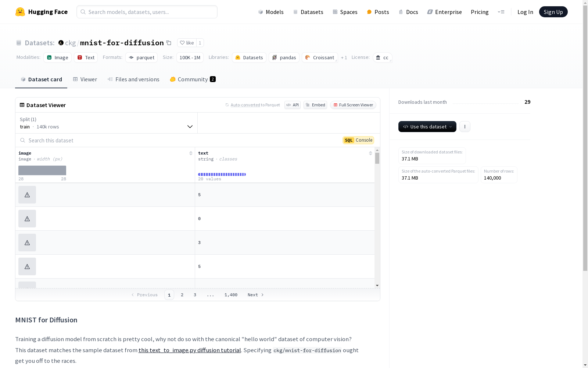This screenshot has width=588, height=368.
Task: Go to Datasets in the top navigation
Action: tap(308, 12)
